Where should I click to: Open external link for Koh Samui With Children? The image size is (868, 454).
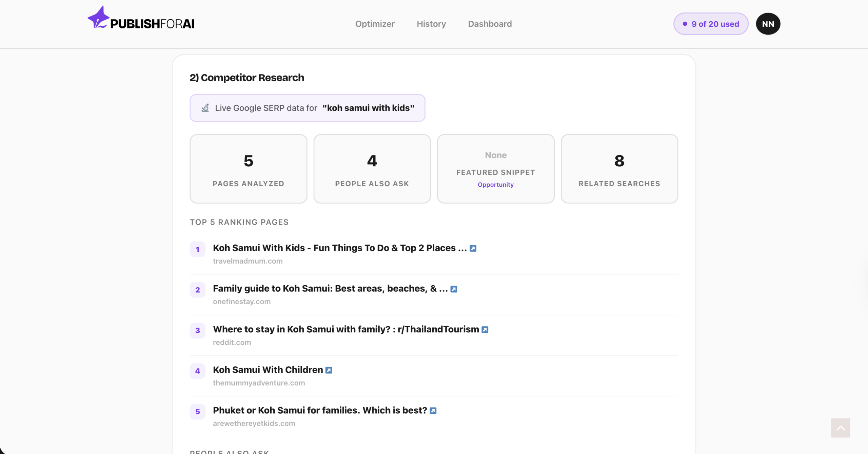pyautogui.click(x=329, y=370)
